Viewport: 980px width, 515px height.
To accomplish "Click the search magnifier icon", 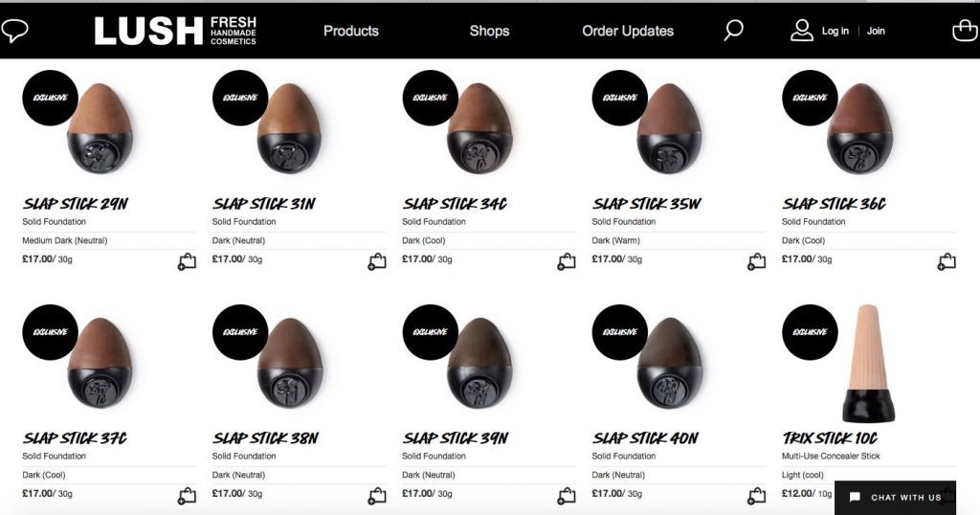I will tap(733, 31).
